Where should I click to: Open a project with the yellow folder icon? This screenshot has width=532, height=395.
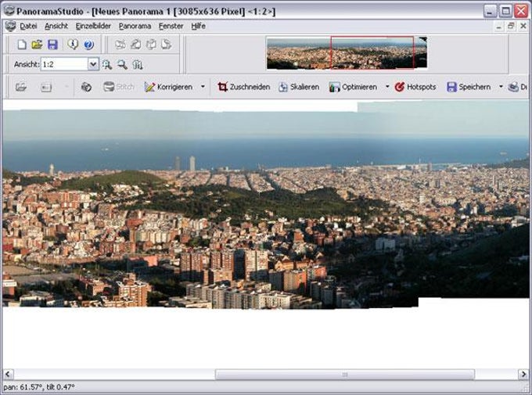(37, 45)
